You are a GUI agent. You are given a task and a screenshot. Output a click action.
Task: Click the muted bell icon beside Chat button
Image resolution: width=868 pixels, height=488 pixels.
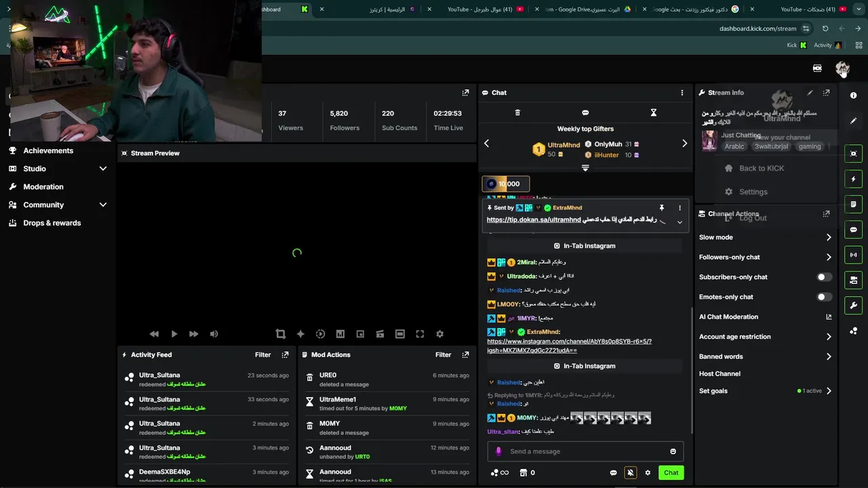(x=631, y=472)
